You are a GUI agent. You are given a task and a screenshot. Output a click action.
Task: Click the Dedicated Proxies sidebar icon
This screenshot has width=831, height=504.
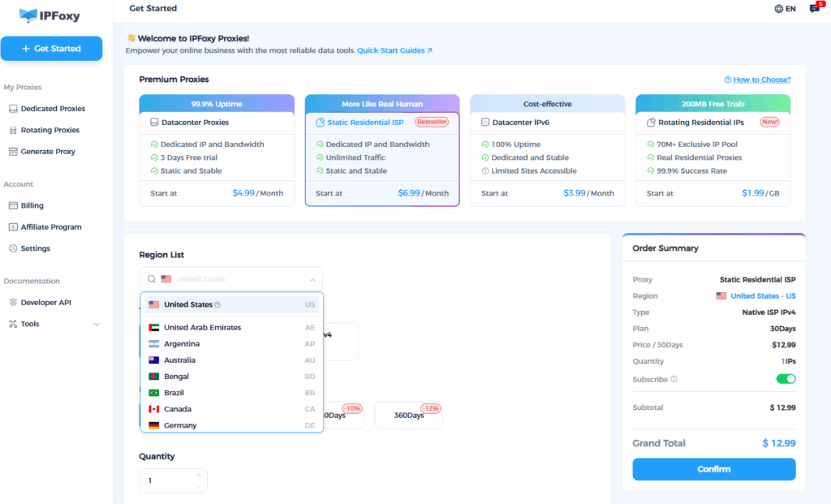click(13, 109)
